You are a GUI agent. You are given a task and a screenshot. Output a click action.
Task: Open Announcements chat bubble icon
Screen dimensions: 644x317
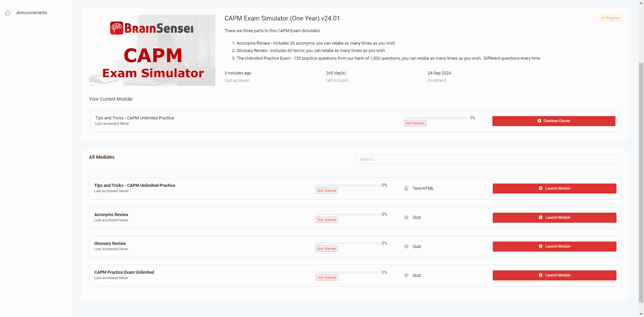(x=8, y=13)
